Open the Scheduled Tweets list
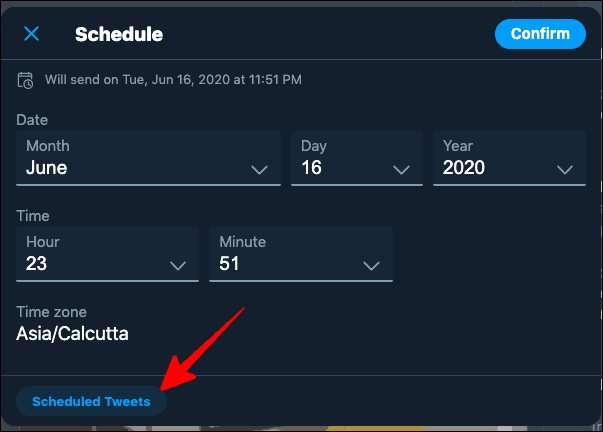The width and height of the screenshot is (603, 432). 91,401
